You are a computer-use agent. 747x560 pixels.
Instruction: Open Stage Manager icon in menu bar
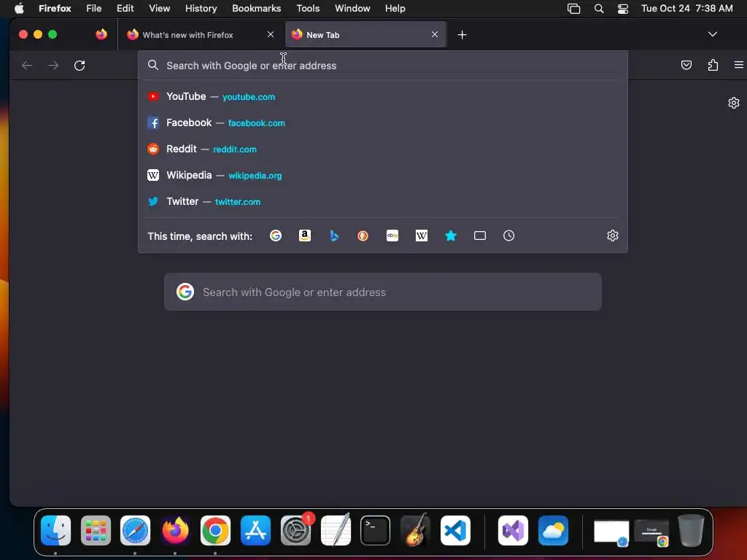tap(573, 8)
